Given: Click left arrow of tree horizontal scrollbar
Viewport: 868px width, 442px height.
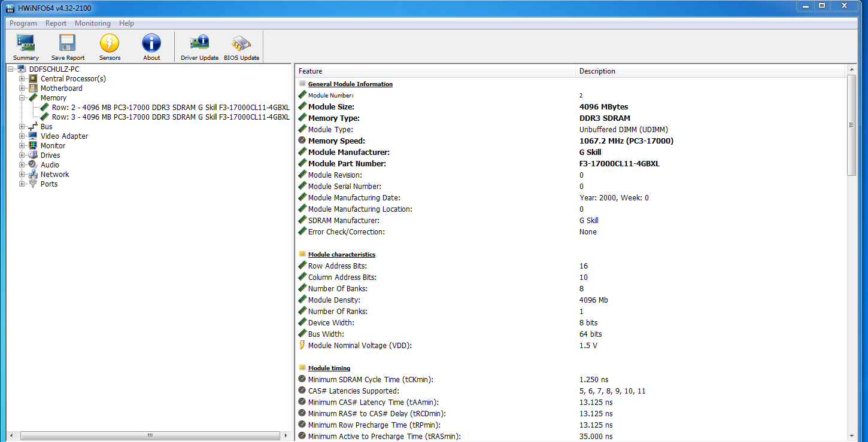Looking at the screenshot, I should 11,436.
